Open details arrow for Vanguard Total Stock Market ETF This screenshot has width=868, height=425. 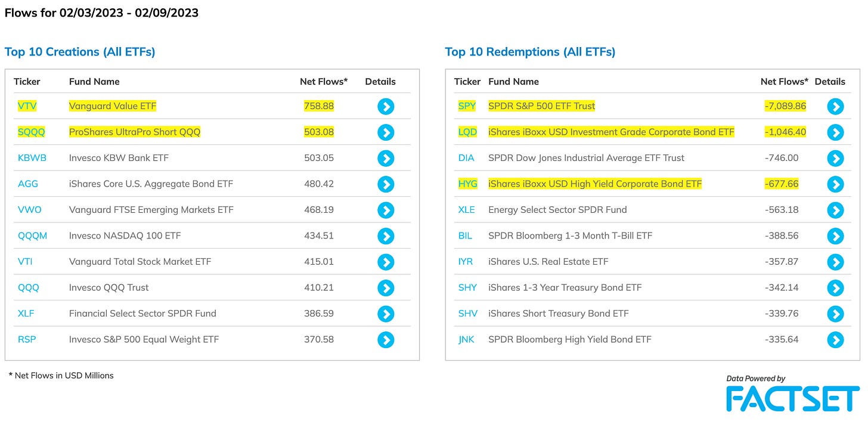point(386,262)
